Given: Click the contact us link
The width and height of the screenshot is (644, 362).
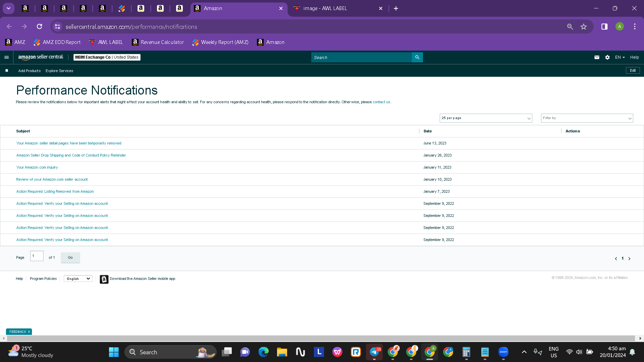Looking at the screenshot, I should pyautogui.click(x=381, y=102).
